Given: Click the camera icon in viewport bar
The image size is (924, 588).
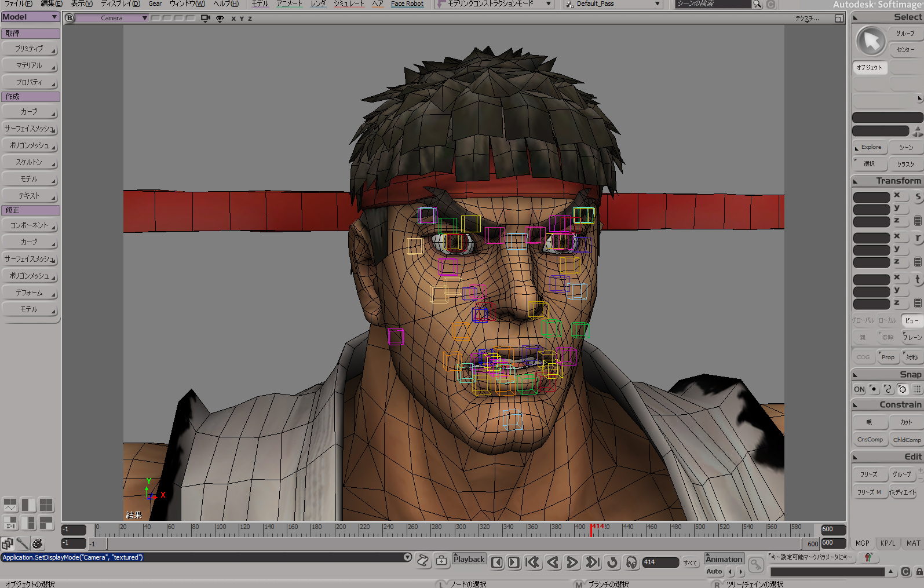Looking at the screenshot, I should (x=205, y=19).
